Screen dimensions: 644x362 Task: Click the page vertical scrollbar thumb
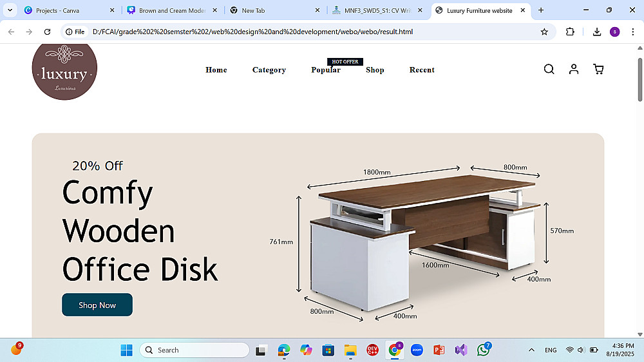coord(640,80)
